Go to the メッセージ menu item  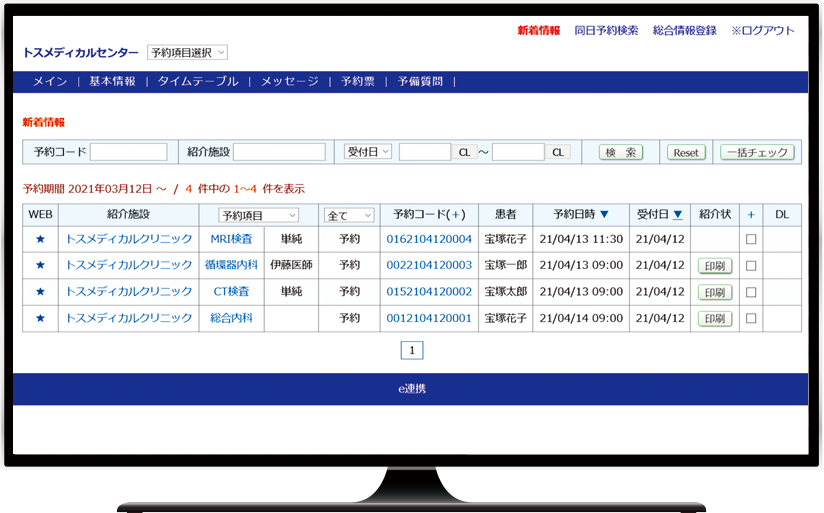(x=290, y=82)
